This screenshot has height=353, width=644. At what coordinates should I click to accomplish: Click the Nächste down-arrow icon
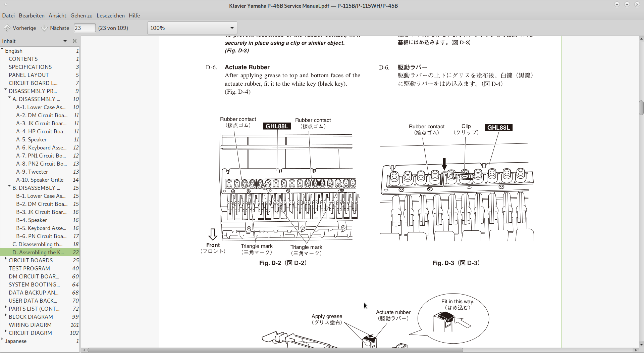44,28
